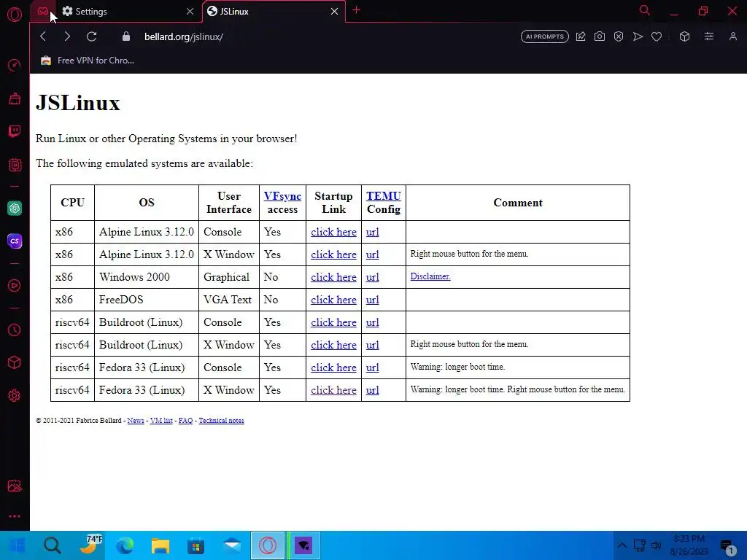Open ChatGPT panel in sidebar
Image resolution: width=747 pixels, height=560 pixels.
click(x=15, y=208)
